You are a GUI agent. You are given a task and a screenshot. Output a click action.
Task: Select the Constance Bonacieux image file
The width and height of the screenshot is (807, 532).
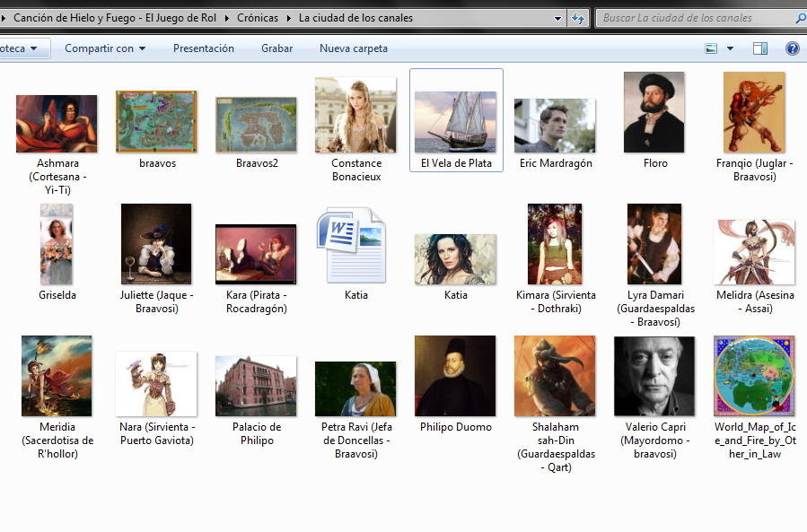[355, 115]
